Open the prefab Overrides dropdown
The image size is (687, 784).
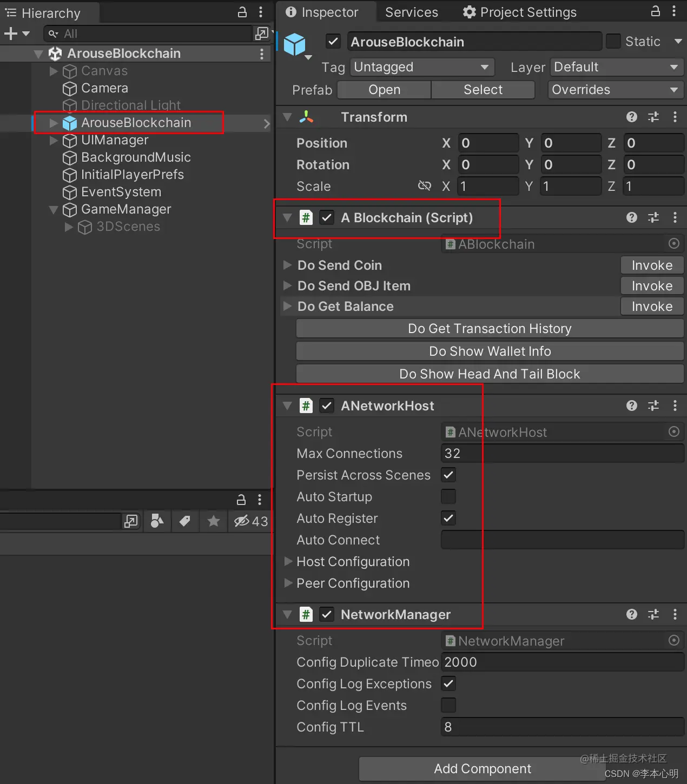tap(616, 90)
